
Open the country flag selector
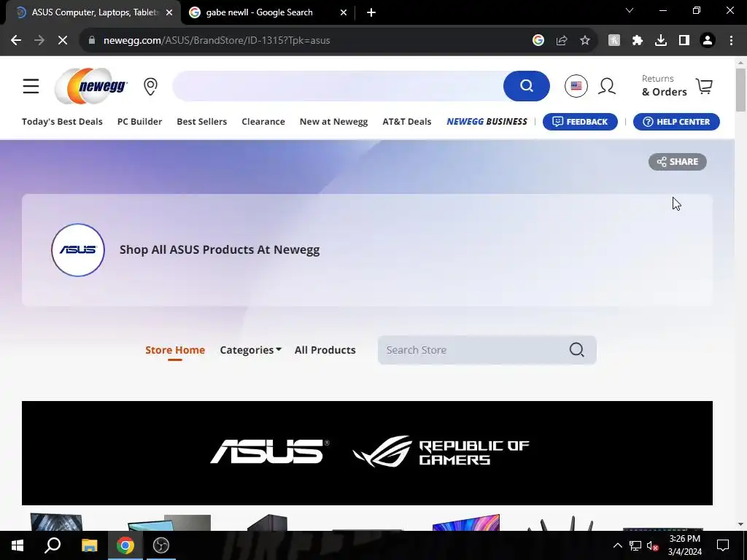point(576,86)
